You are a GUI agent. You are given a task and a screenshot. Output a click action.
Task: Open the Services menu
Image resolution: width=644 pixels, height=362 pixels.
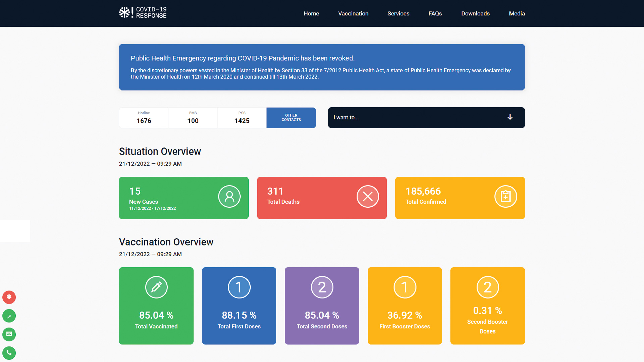398,13
